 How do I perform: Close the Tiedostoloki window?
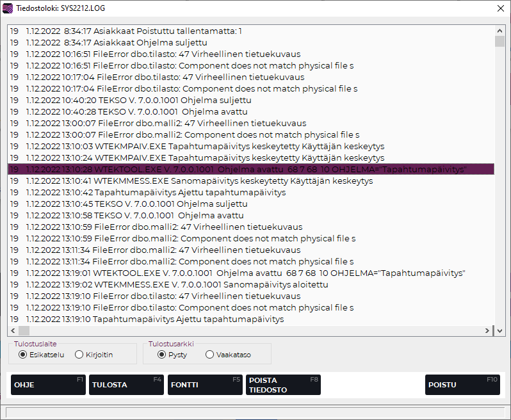point(499,8)
